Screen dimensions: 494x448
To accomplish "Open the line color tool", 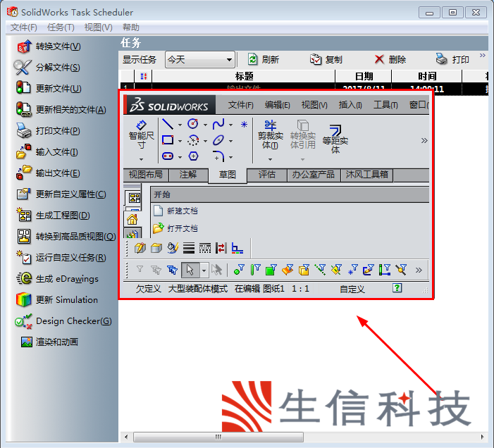I will click(x=173, y=248).
